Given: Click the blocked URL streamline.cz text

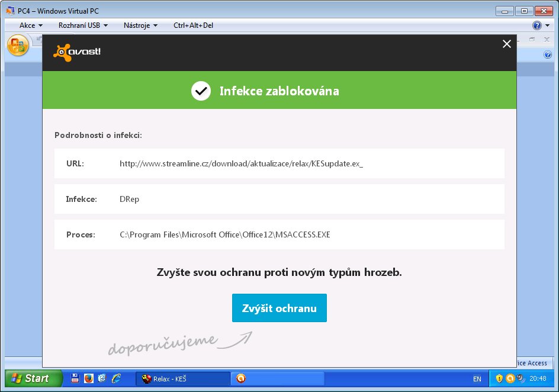Looking at the screenshot, I should pos(241,163).
